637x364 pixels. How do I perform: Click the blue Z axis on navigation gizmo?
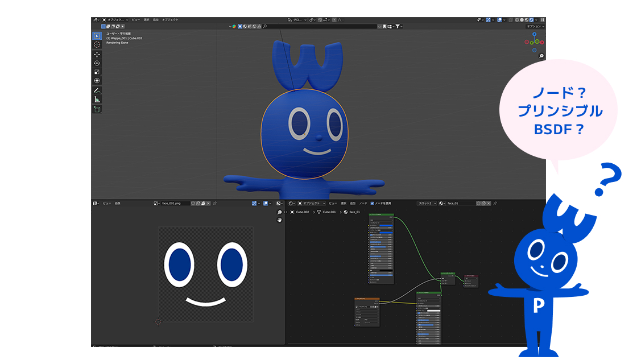pyautogui.click(x=535, y=34)
